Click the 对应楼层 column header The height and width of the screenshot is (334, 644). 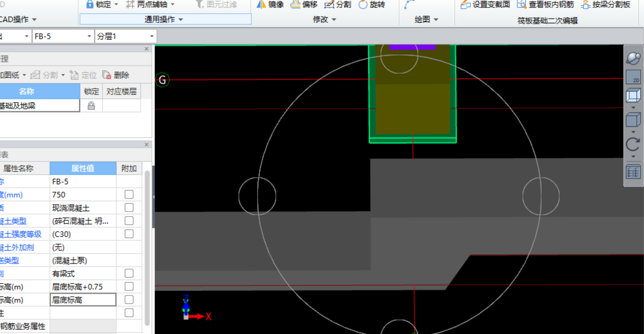click(x=121, y=91)
